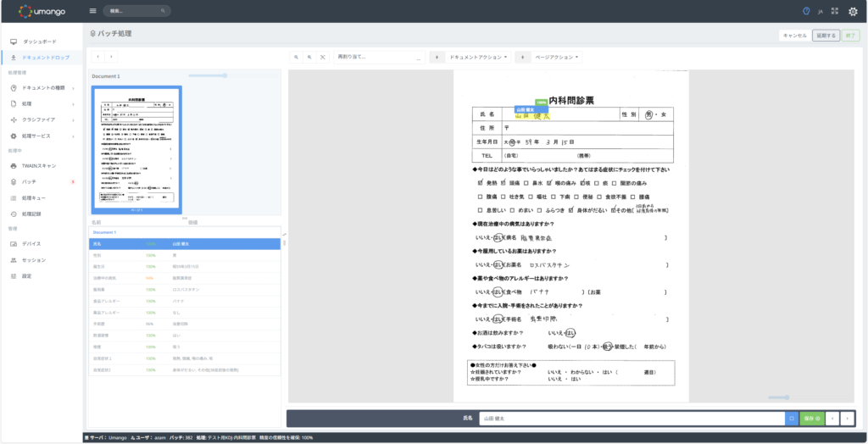Click the second magnifier zoom icon
This screenshot has width=868, height=444.
pyautogui.click(x=309, y=57)
